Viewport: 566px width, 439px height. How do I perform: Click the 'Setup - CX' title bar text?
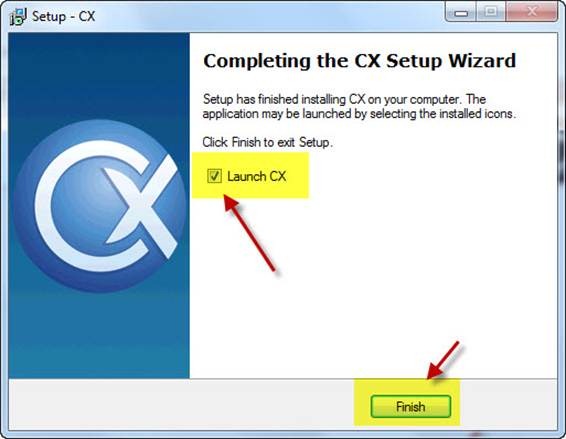pos(64,16)
